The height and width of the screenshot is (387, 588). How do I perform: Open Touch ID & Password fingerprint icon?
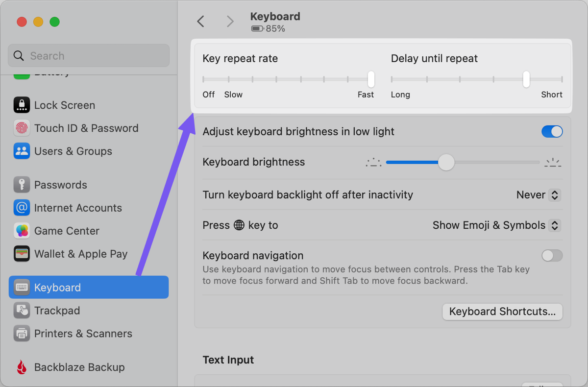tap(22, 128)
